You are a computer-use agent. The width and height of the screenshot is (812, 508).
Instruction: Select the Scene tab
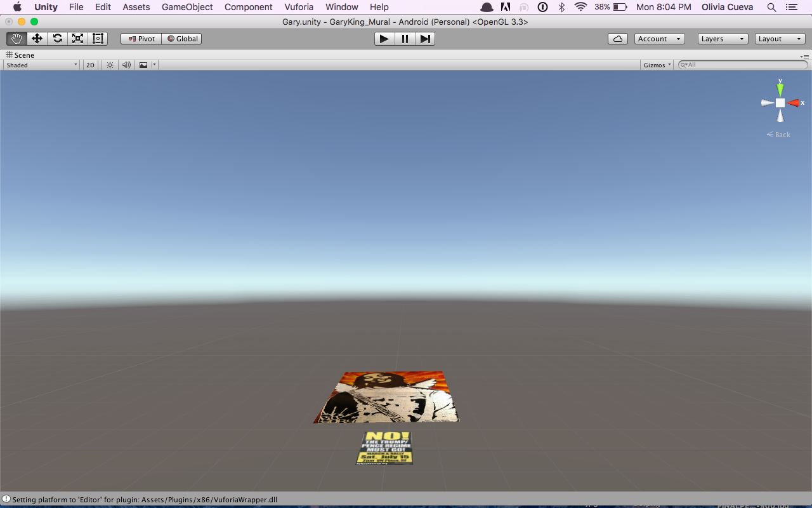[x=20, y=55]
